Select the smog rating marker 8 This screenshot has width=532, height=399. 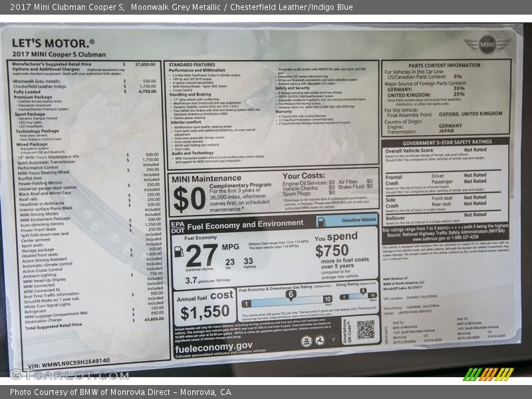point(363,291)
